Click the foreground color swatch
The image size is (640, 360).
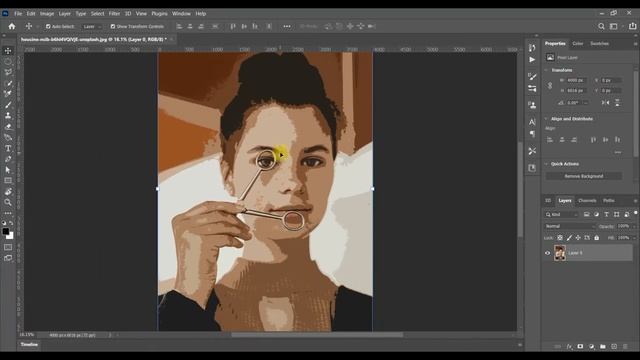pos(6,231)
